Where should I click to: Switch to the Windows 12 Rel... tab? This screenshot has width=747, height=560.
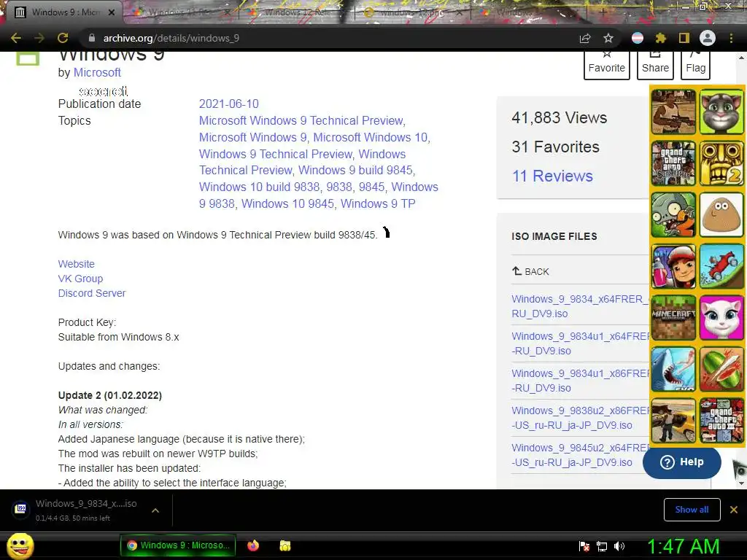pyautogui.click(x=296, y=12)
